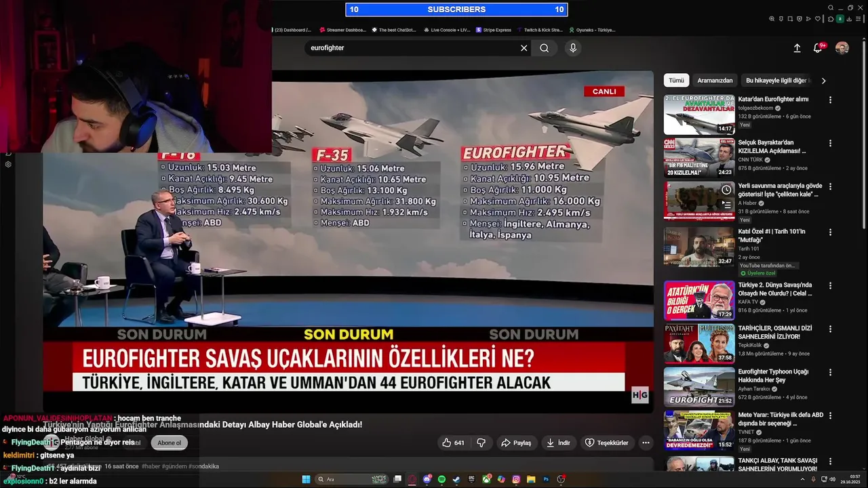This screenshot has width=868, height=488.
Task: Open CNN TÜRK channel name link
Action: click(751, 160)
